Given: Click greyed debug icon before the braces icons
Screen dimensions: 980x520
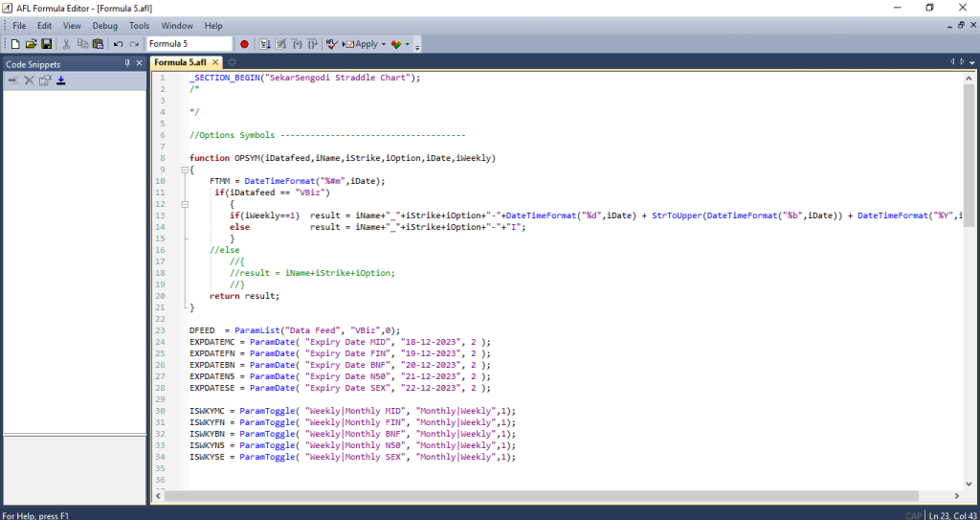Looking at the screenshot, I should point(280,44).
